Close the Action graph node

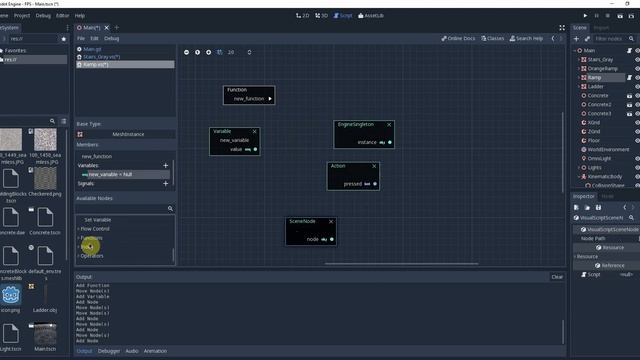(374, 166)
